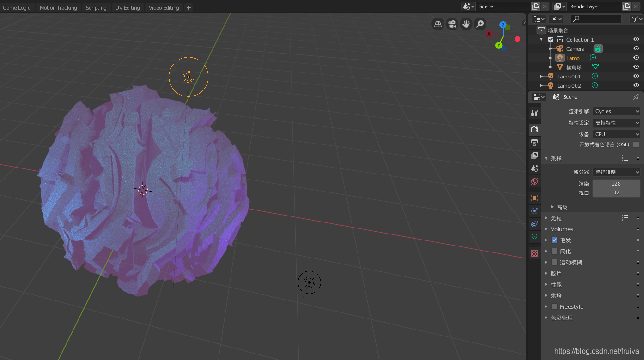Viewport: 644px width, 360px height.
Task: Click the Camera data icon in outliner
Action: click(598, 48)
